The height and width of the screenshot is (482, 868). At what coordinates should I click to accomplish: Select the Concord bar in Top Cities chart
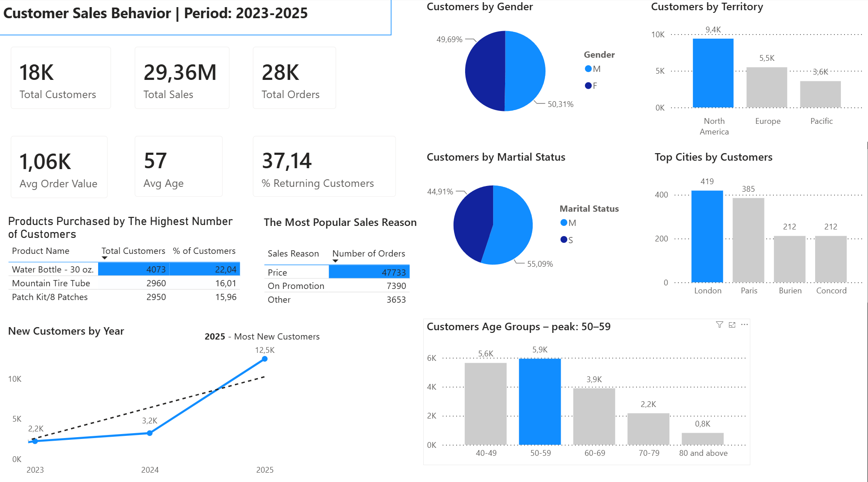click(x=831, y=259)
